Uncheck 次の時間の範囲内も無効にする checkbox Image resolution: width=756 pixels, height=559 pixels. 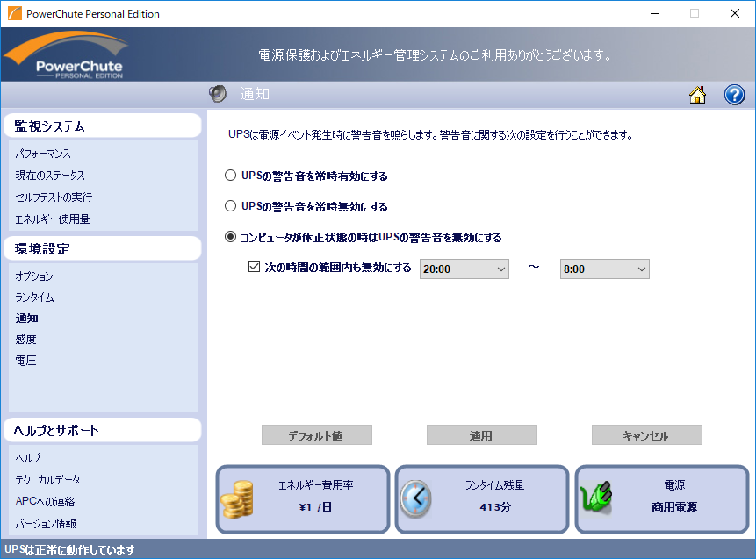coord(254,267)
